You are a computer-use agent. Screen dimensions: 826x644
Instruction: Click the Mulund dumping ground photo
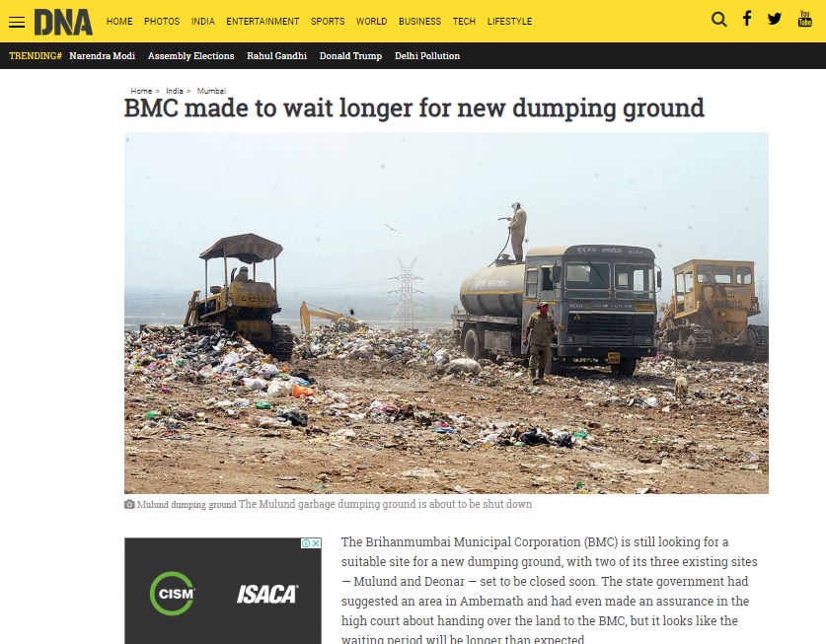click(x=446, y=313)
